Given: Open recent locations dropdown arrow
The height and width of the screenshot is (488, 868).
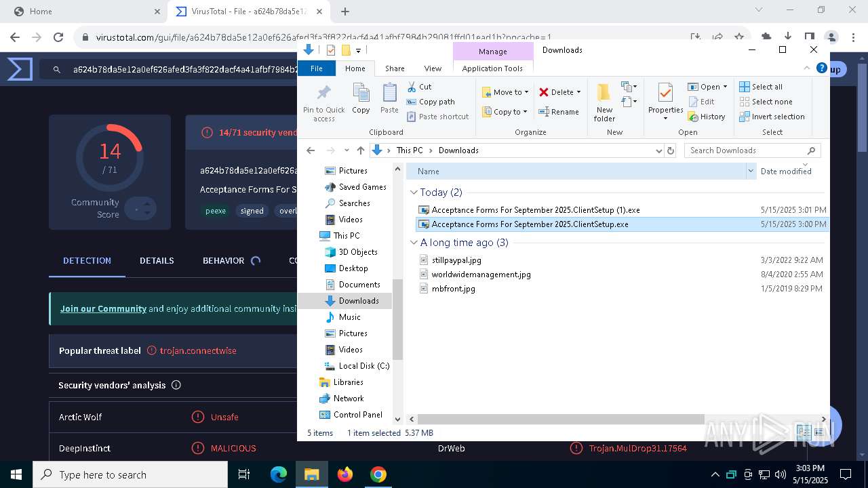Looking at the screenshot, I should coord(347,150).
